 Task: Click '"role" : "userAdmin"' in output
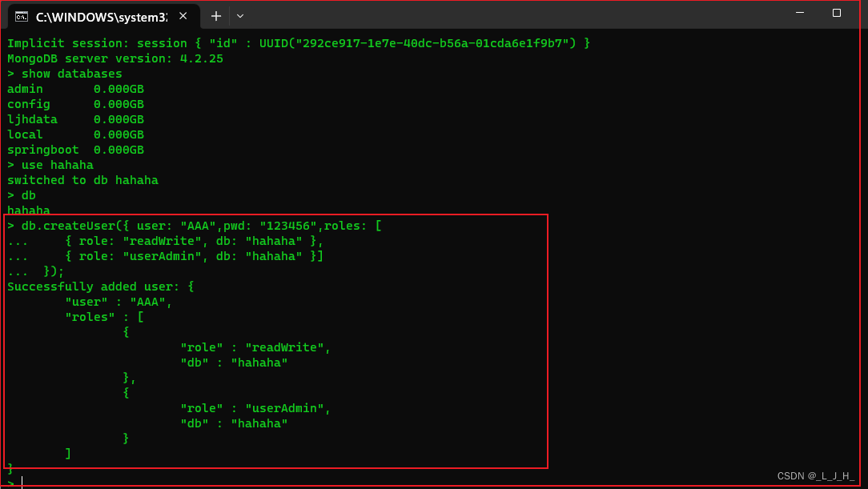255,408
